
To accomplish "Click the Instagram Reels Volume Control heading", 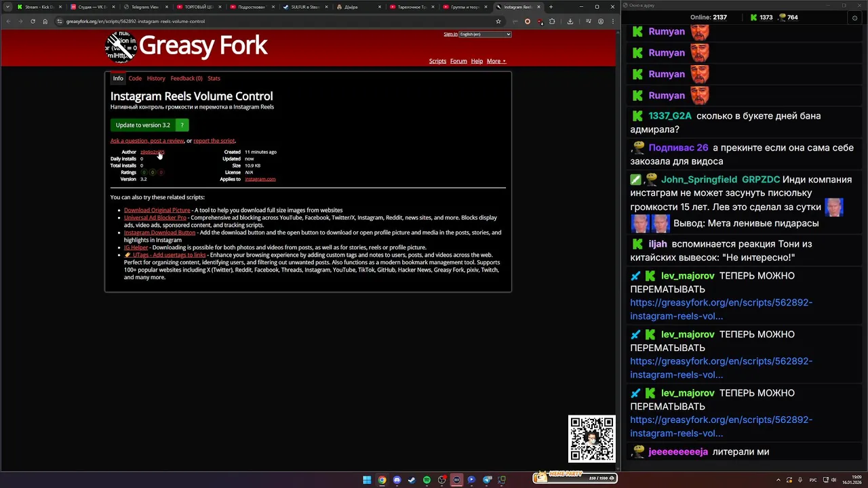I will (191, 96).
